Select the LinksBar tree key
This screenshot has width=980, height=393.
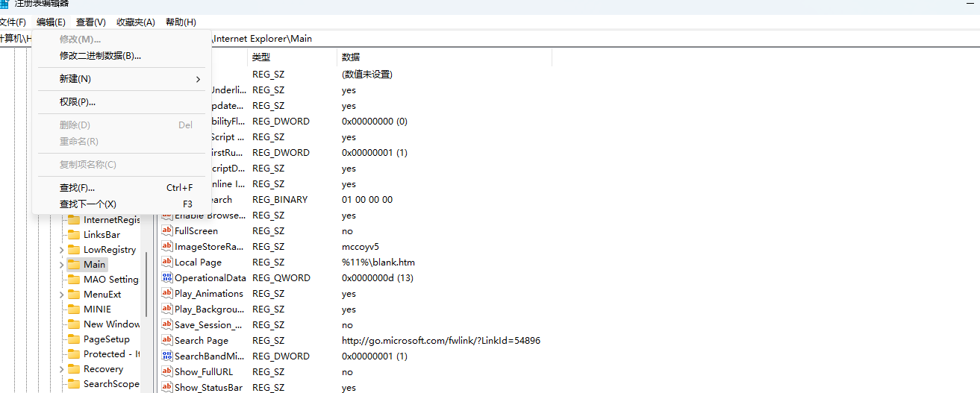coord(102,235)
